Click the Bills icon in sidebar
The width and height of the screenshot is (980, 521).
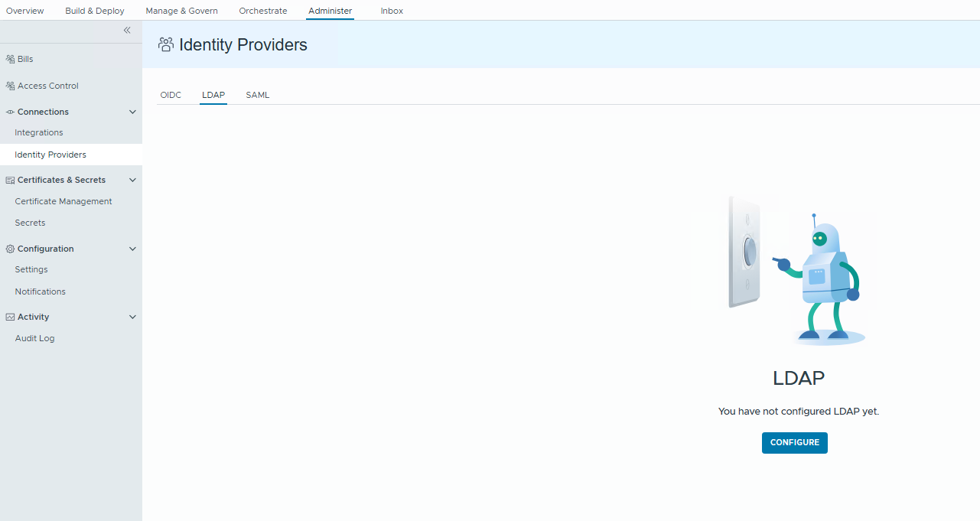[x=11, y=59]
